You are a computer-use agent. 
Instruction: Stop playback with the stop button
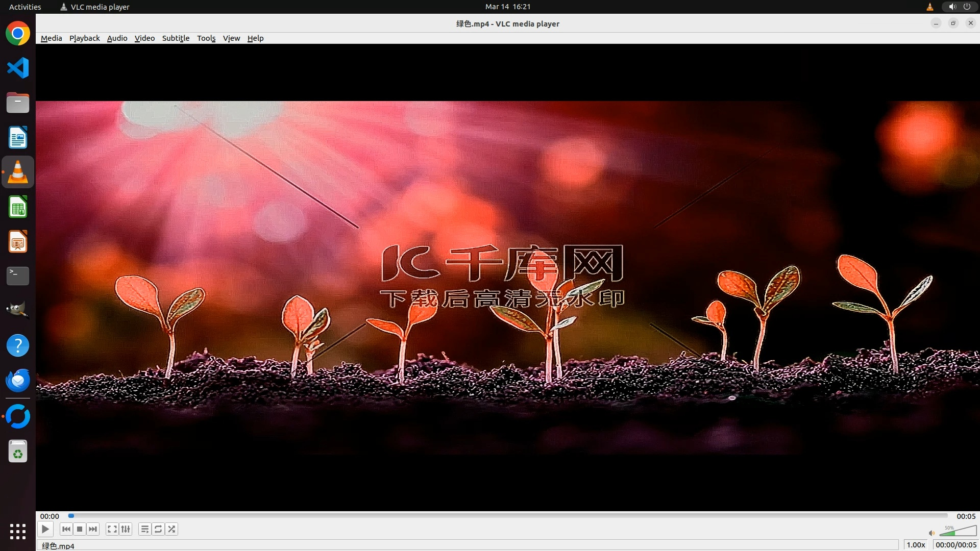(80, 529)
